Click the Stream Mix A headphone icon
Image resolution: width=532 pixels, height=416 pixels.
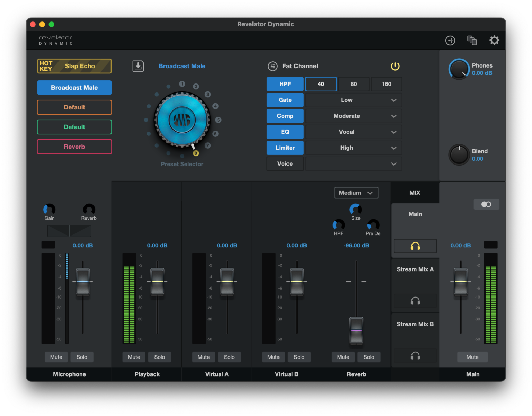coord(415,301)
